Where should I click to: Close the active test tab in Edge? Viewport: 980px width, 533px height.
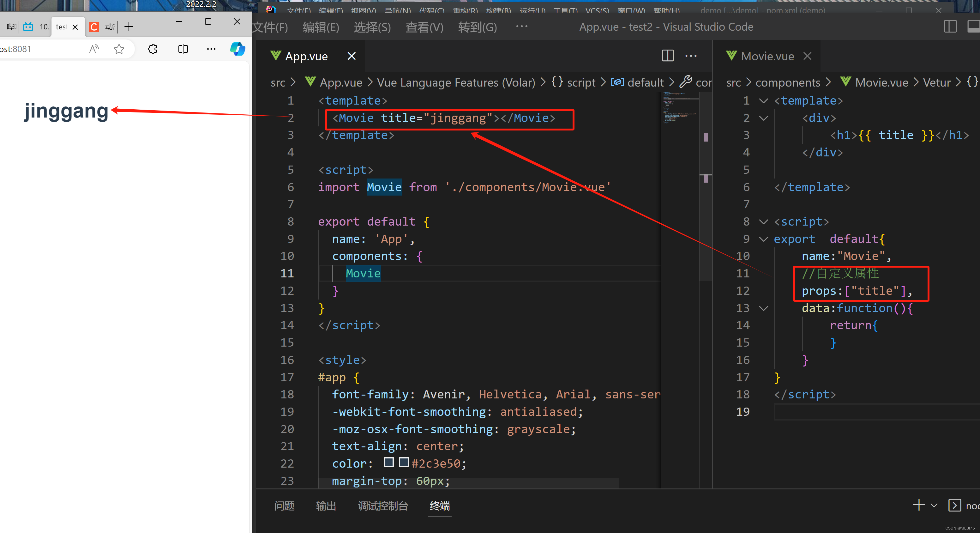point(75,27)
